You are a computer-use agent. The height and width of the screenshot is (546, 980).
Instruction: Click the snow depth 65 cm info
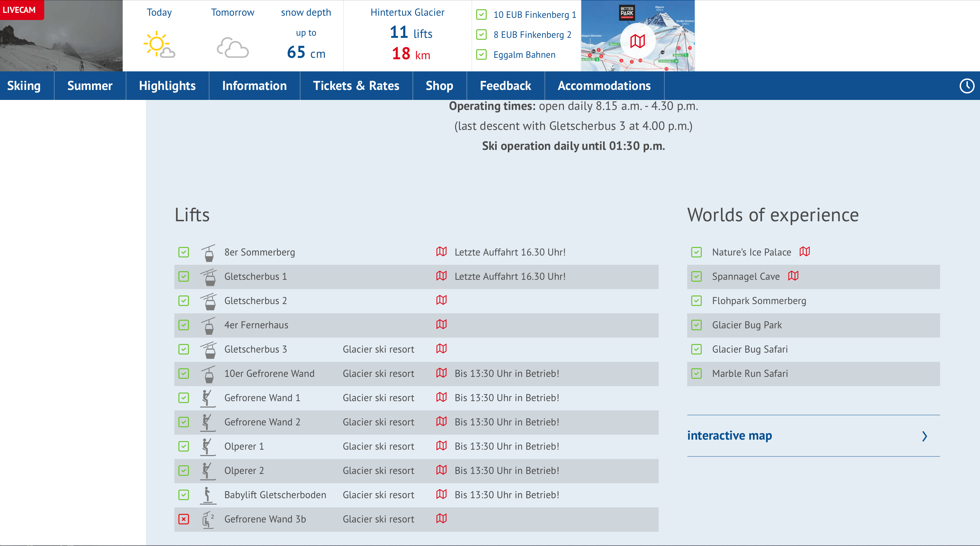pos(306,52)
